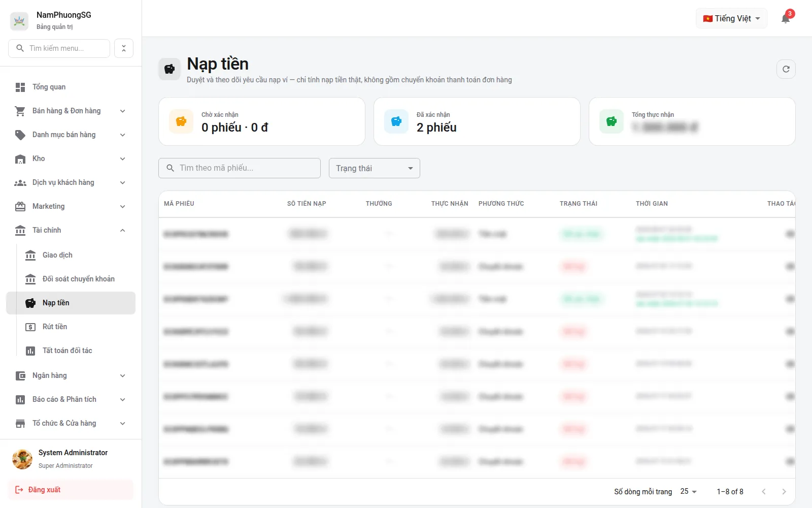The width and height of the screenshot is (812, 508).
Task: Click the Đã xác nhận 2 phiếu card
Action: (477, 121)
